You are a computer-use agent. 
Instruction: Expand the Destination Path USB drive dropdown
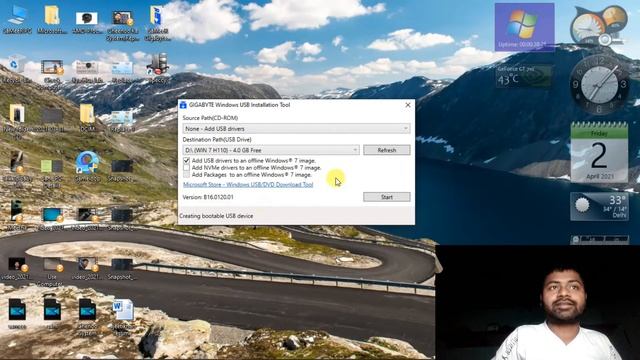271,150
